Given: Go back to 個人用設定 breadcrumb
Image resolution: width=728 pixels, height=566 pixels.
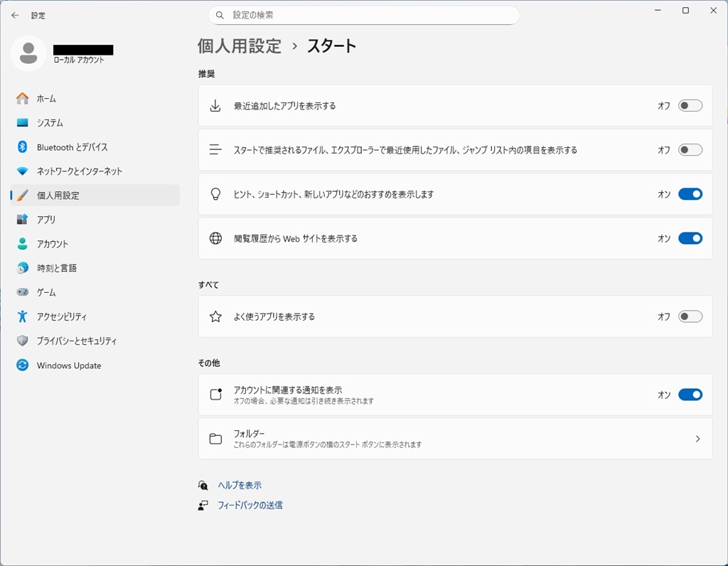Looking at the screenshot, I should pyautogui.click(x=240, y=46).
